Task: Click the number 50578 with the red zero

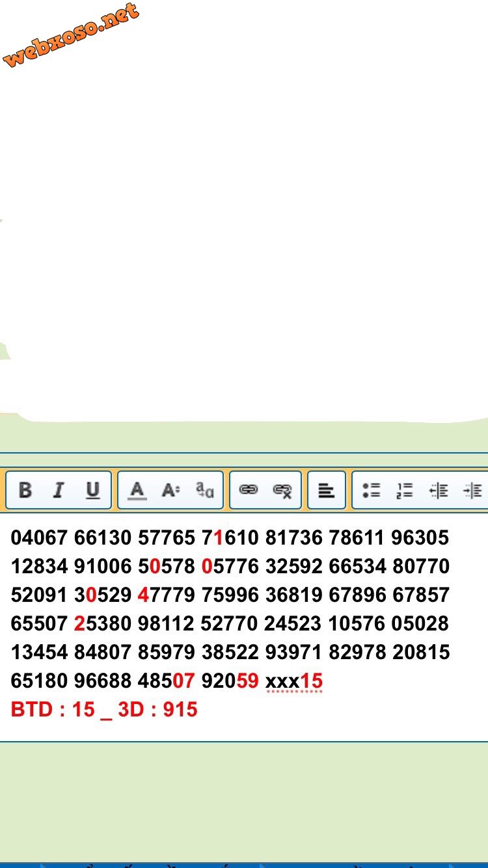Action: tap(166, 566)
